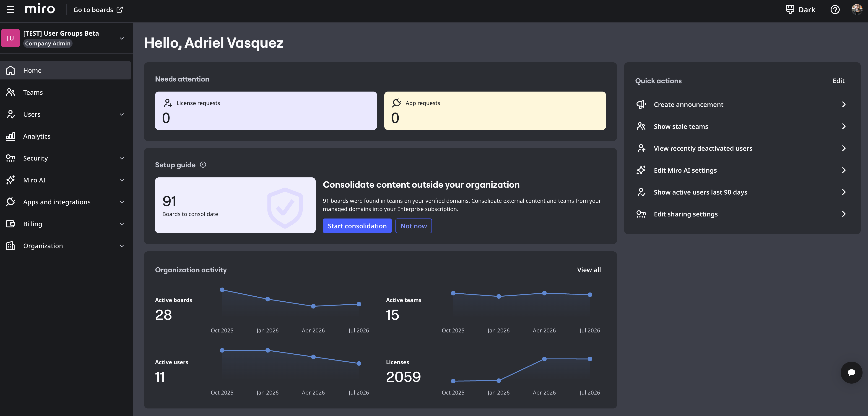This screenshot has width=868, height=416.
Task: Click the Users person icon in sidebar
Action: 10,114
